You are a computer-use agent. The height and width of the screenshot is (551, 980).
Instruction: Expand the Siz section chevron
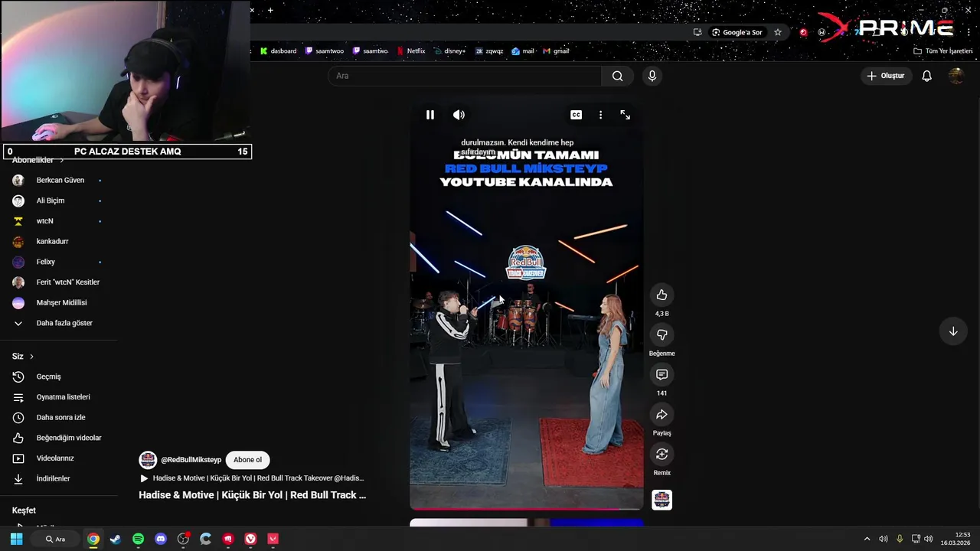(x=31, y=357)
